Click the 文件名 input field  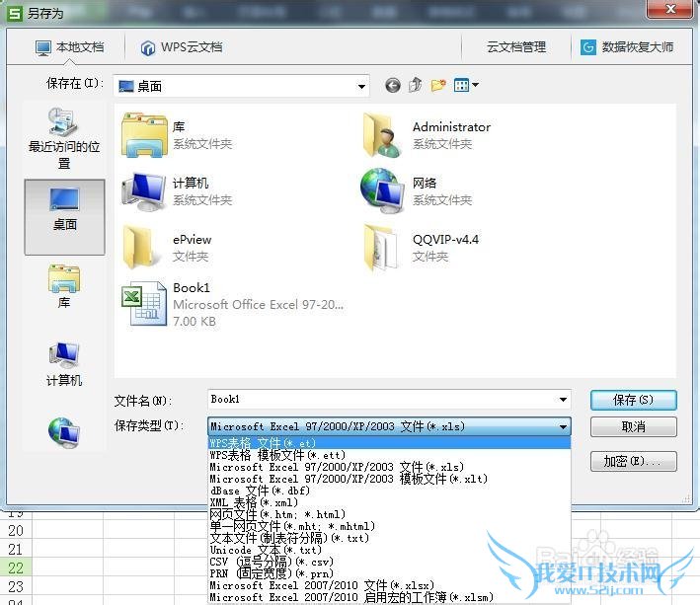click(x=389, y=399)
